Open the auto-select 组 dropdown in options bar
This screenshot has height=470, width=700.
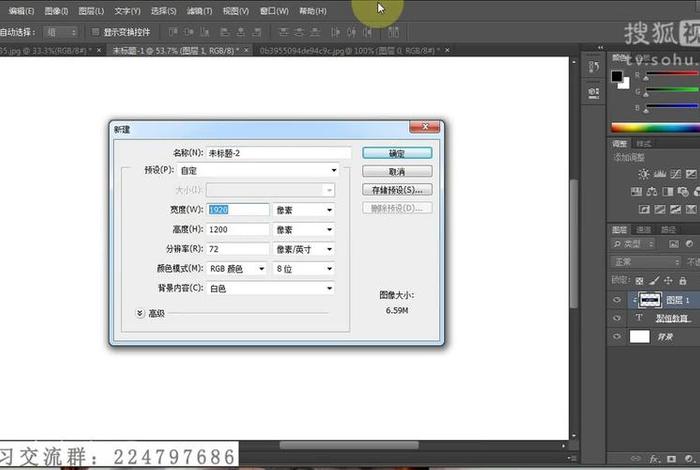62,32
